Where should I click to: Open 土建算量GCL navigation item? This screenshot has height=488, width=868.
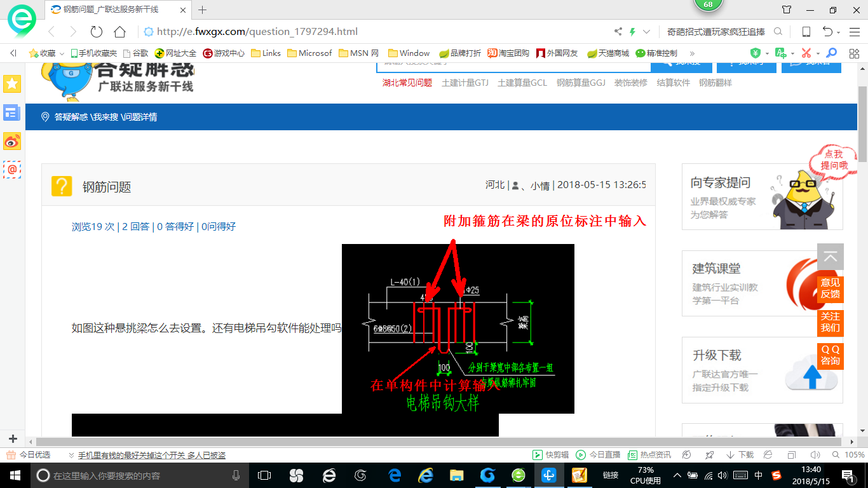[522, 83]
